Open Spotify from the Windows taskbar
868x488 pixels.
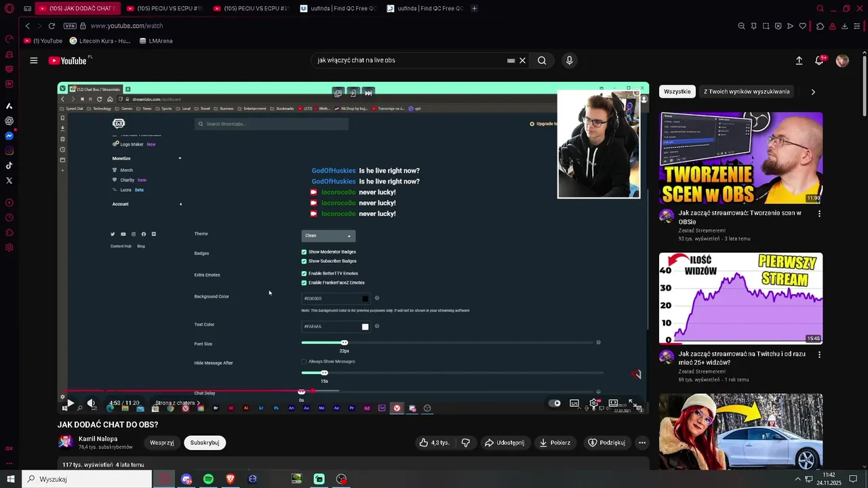(208, 479)
